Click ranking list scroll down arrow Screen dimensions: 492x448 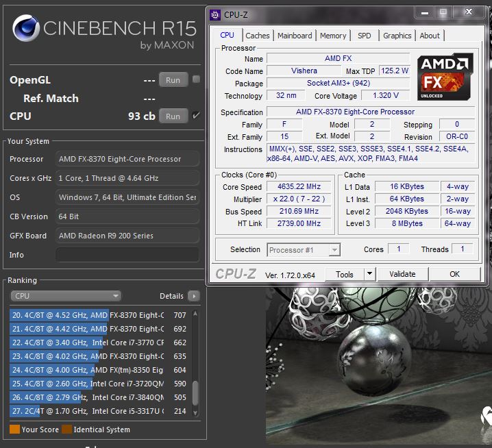pyautogui.click(x=195, y=413)
